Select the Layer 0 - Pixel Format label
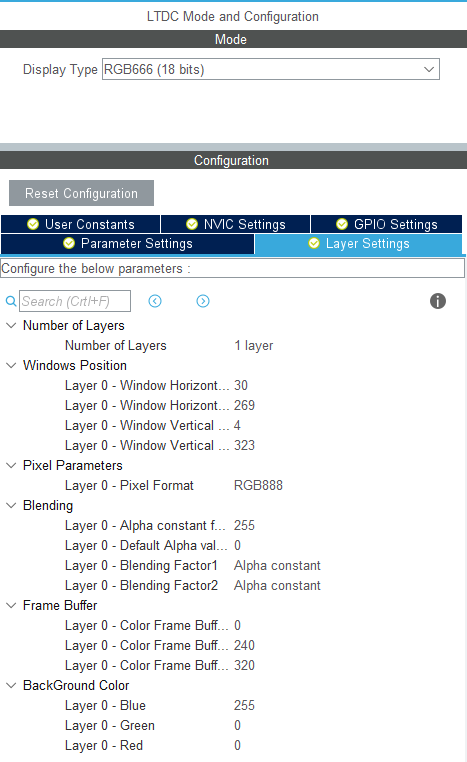467x762 pixels. click(129, 485)
